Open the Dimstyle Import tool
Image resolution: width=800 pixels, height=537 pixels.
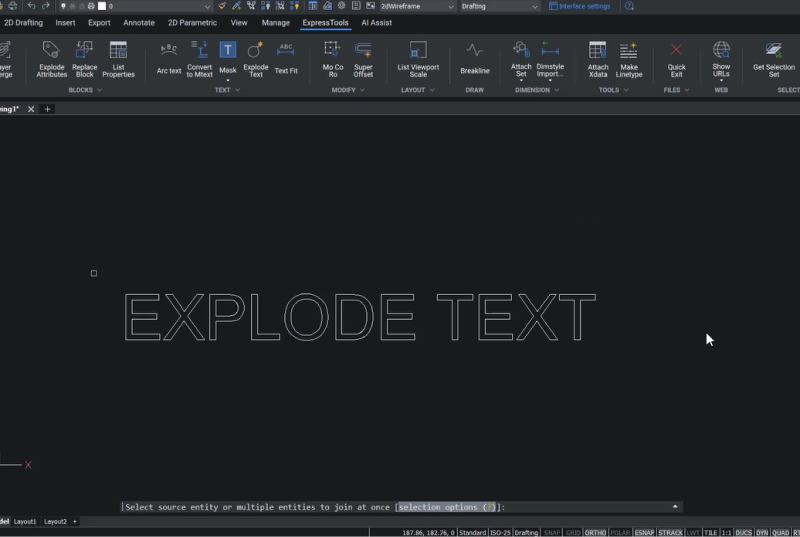tap(550, 60)
